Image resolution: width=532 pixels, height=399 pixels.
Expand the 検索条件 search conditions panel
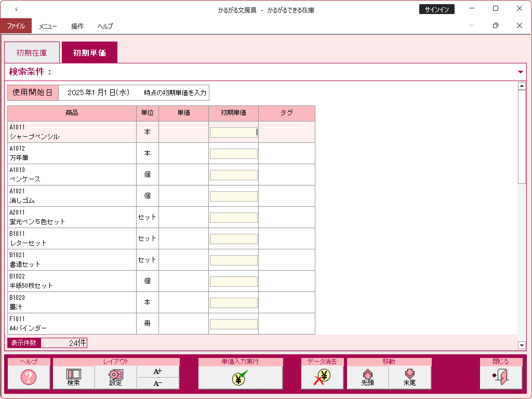(521, 72)
